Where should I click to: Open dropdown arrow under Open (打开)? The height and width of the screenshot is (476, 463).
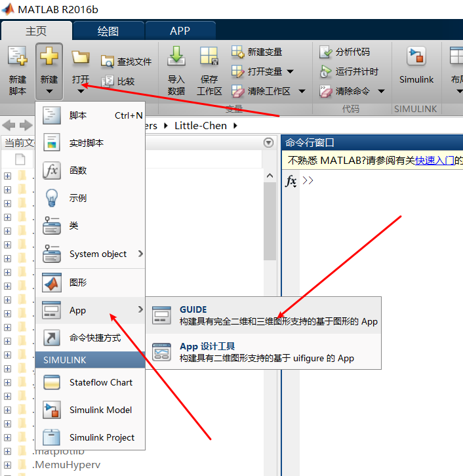81,91
